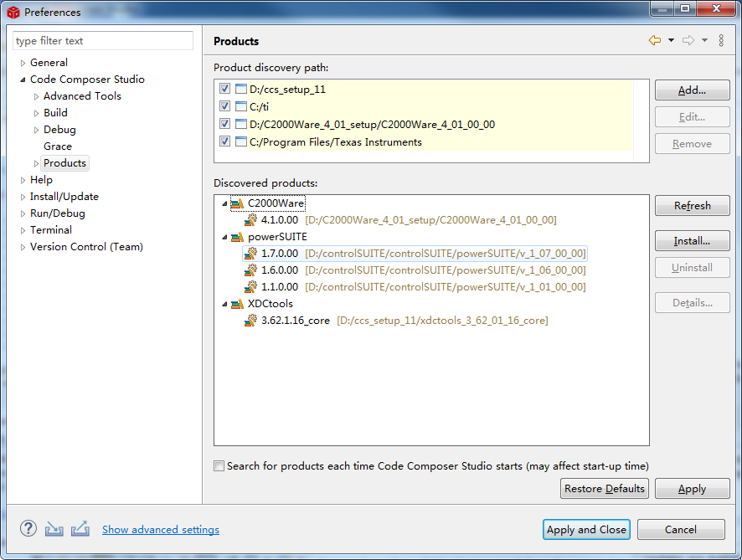The height and width of the screenshot is (560, 742).
Task: Click the import preferences icon
Action: point(54,529)
